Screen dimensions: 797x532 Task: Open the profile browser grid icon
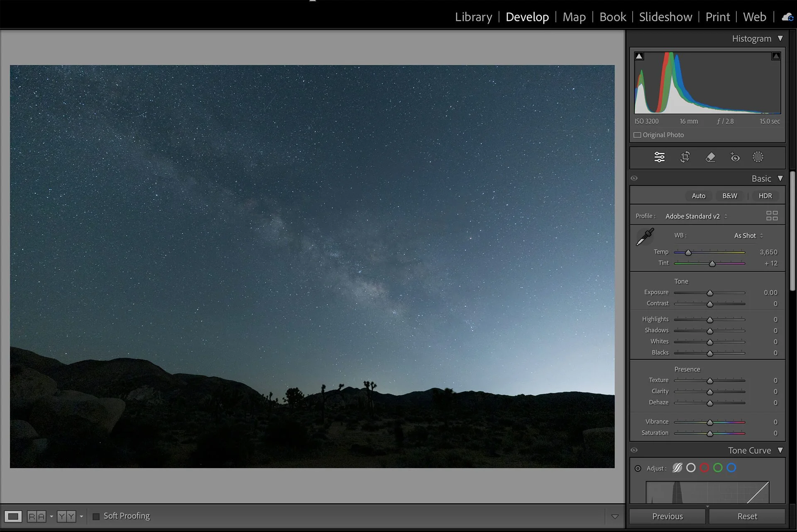[x=772, y=216]
